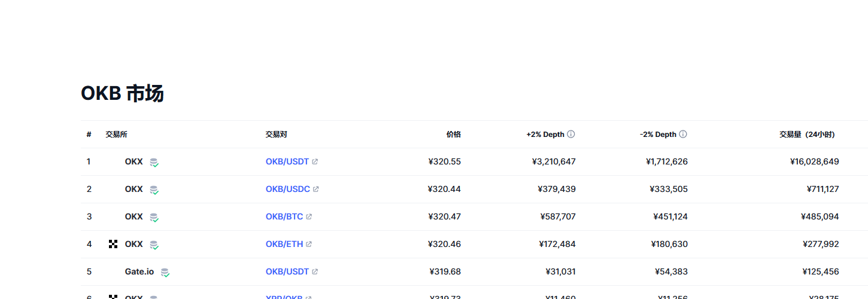Click external link icon beside OKB/BTC

tap(309, 216)
